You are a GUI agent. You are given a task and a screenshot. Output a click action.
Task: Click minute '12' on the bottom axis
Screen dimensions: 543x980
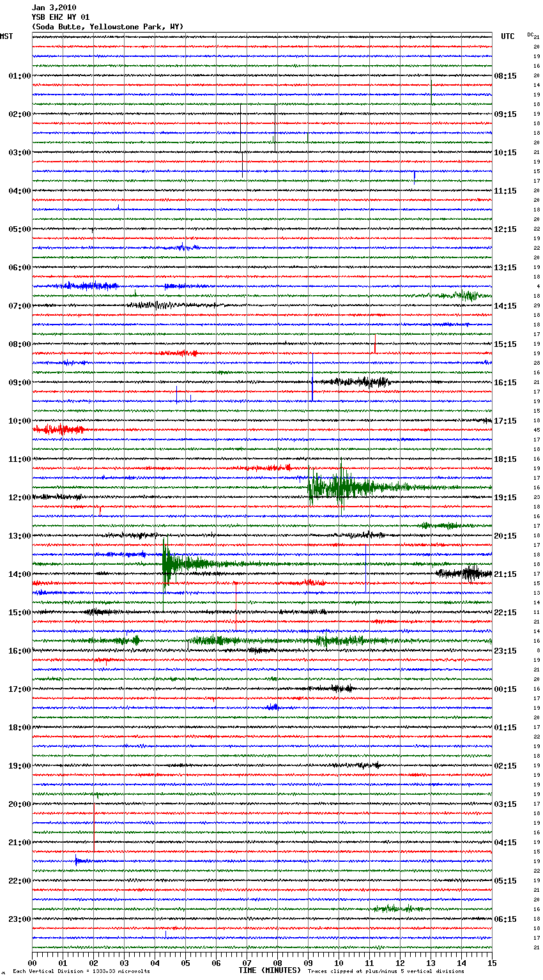400,963
